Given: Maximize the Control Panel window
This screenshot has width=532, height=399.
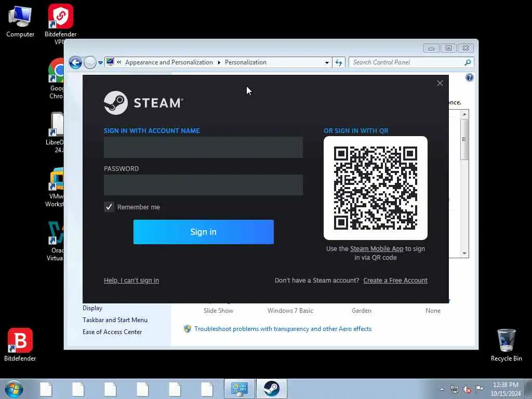Looking at the screenshot, I should click(x=448, y=48).
